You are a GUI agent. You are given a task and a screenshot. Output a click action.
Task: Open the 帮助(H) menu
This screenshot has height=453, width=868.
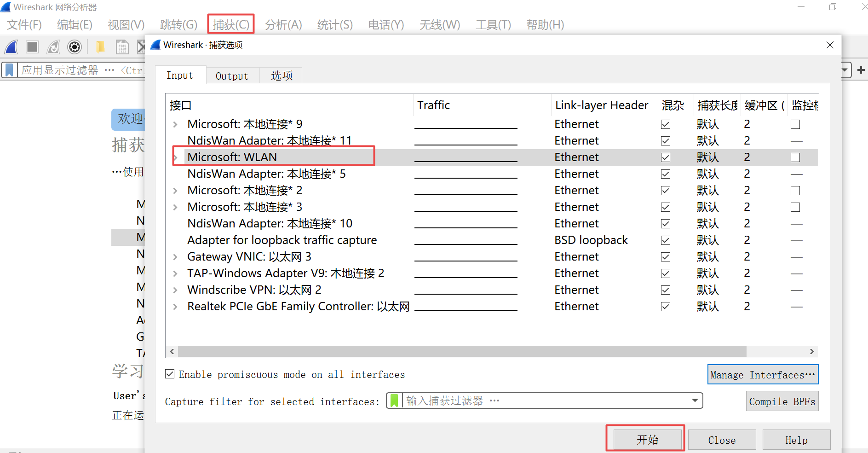coord(545,25)
